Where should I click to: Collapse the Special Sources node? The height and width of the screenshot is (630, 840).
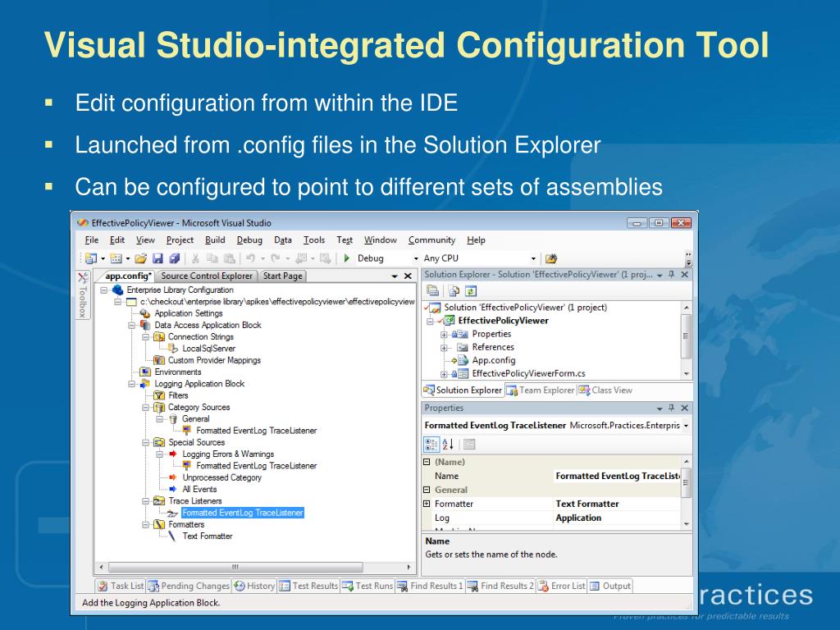(x=146, y=442)
